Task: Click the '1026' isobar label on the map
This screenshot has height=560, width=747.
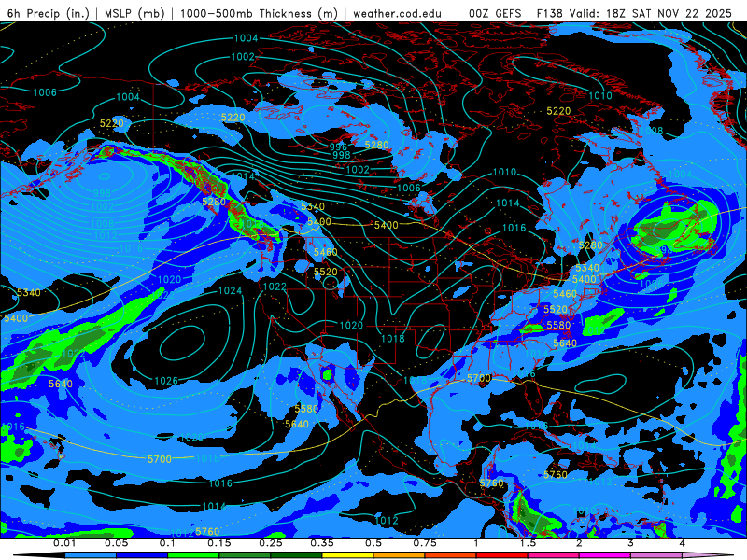Action: coord(166,381)
